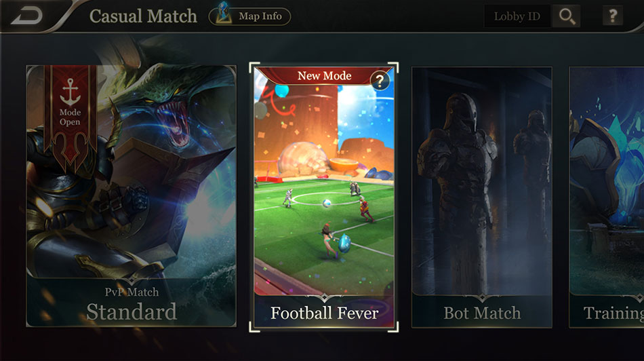
Task: Open Football Fever info question mark
Action: 380,81
